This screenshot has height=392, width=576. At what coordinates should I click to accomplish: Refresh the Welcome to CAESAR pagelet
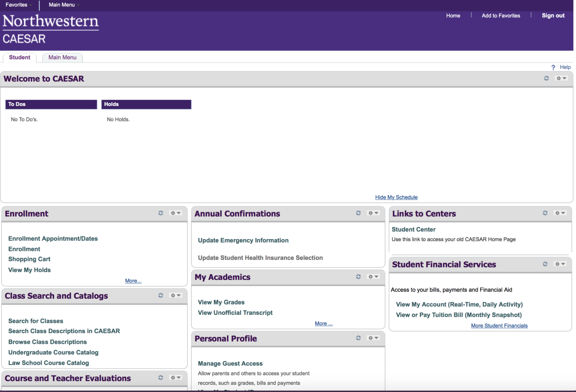[546, 78]
